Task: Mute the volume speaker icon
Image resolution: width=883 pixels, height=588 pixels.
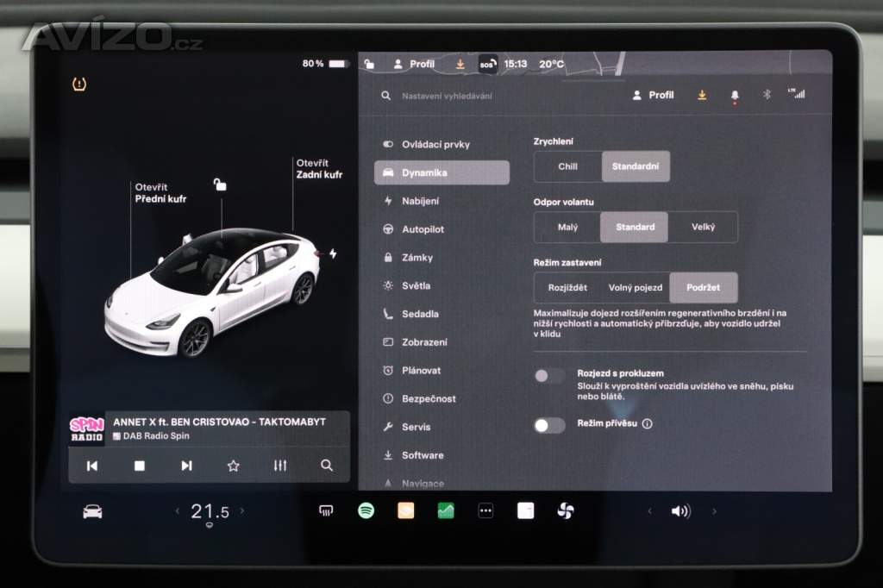Action: [x=680, y=511]
